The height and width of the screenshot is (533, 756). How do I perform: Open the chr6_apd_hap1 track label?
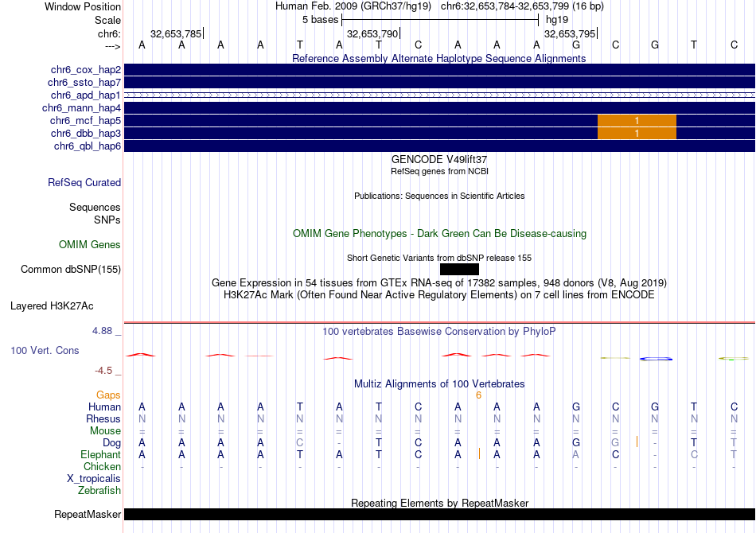[x=86, y=95]
